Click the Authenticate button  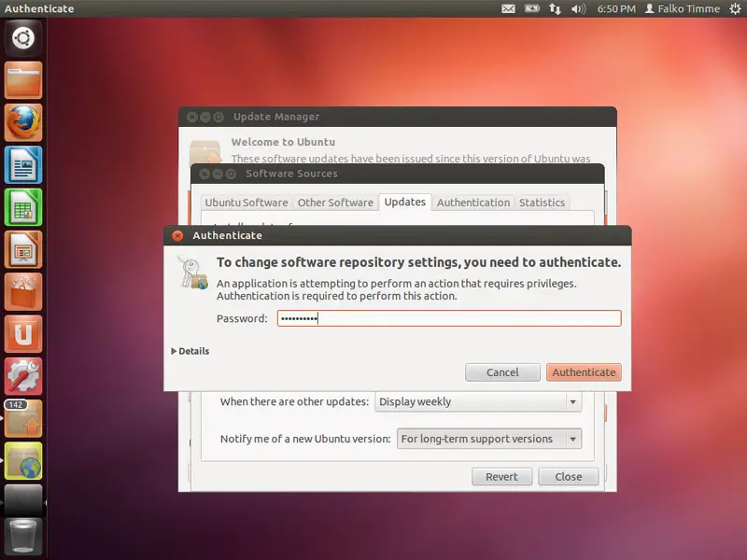585,372
